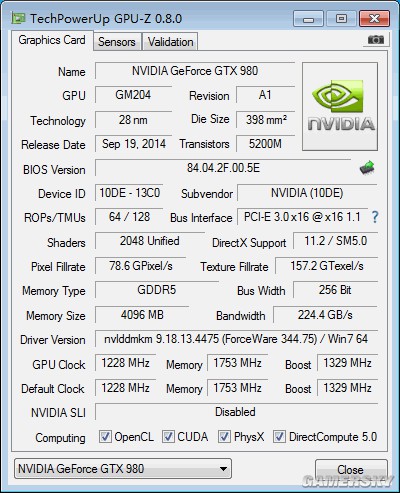
Task: Switch to the Sensors tab
Action: pyautogui.click(x=117, y=42)
